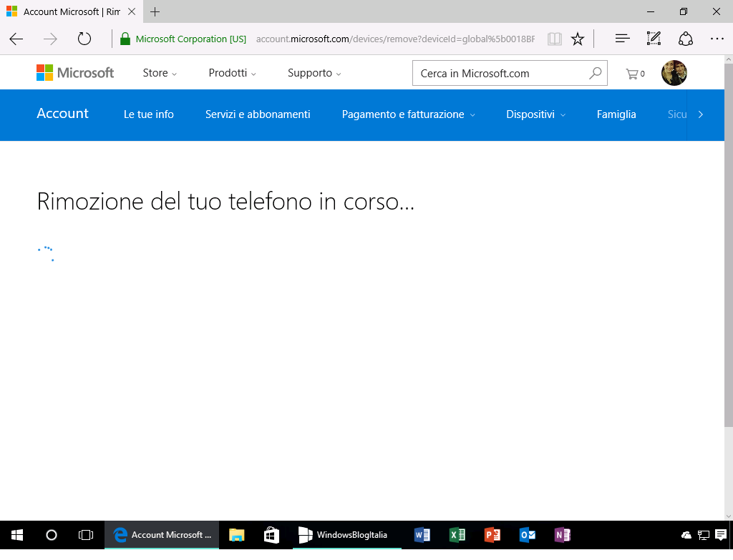Click the search magnifier icon
The height and width of the screenshot is (560, 733).
(x=595, y=73)
